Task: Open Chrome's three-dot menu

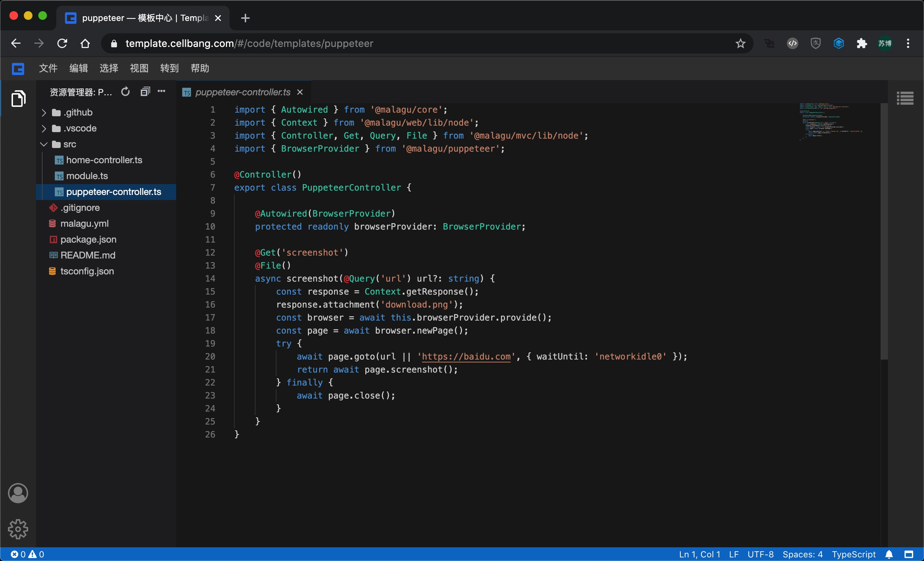Action: (908, 43)
